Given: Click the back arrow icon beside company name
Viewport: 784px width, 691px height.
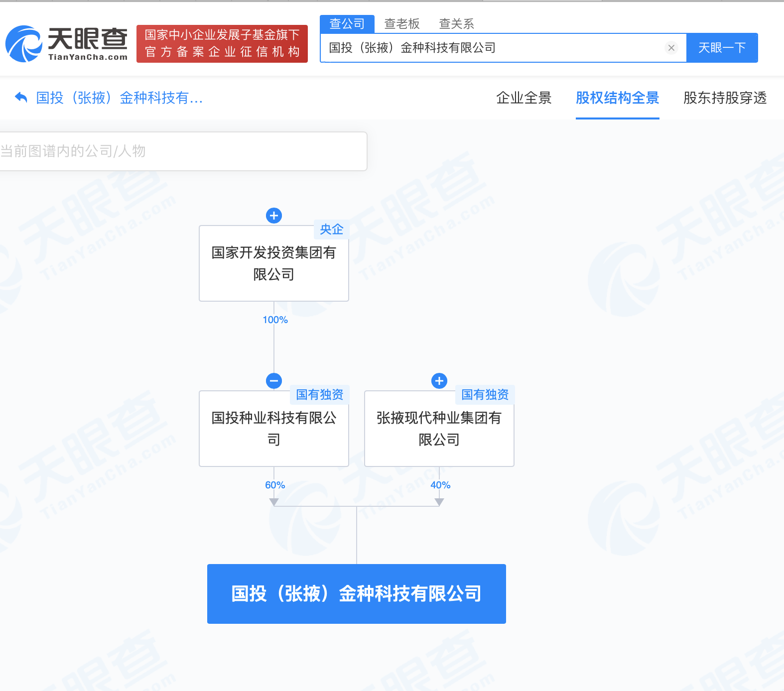Looking at the screenshot, I should (21, 98).
